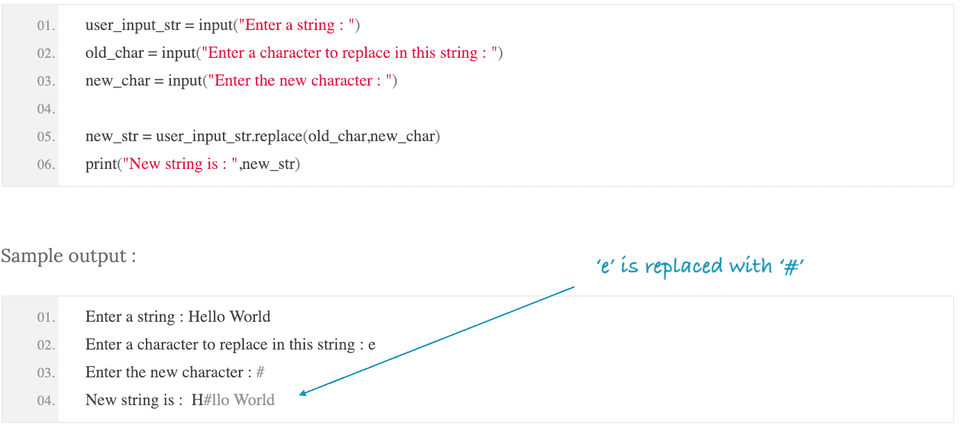The width and height of the screenshot is (960, 431).
Task: Click the "'e' is replaced with '#'" annotation
Action: coord(700,266)
